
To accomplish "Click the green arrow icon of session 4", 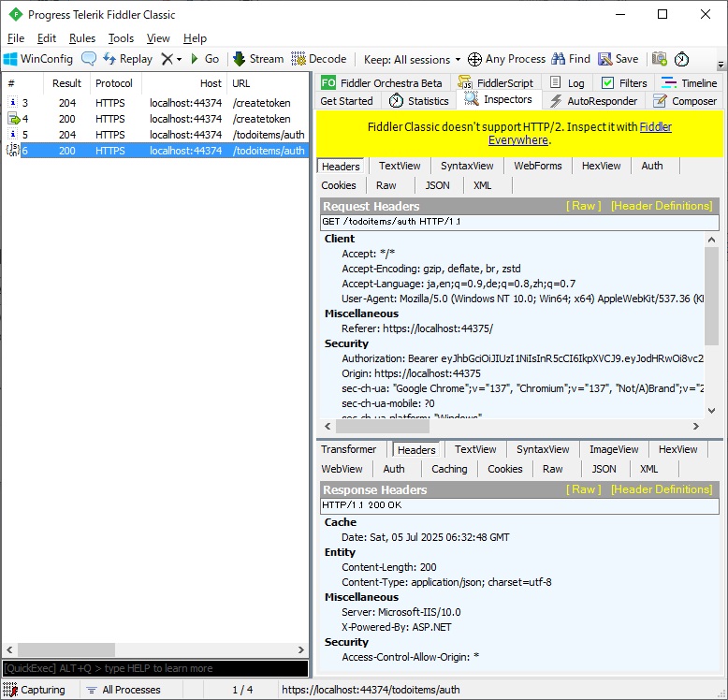I will point(13,119).
